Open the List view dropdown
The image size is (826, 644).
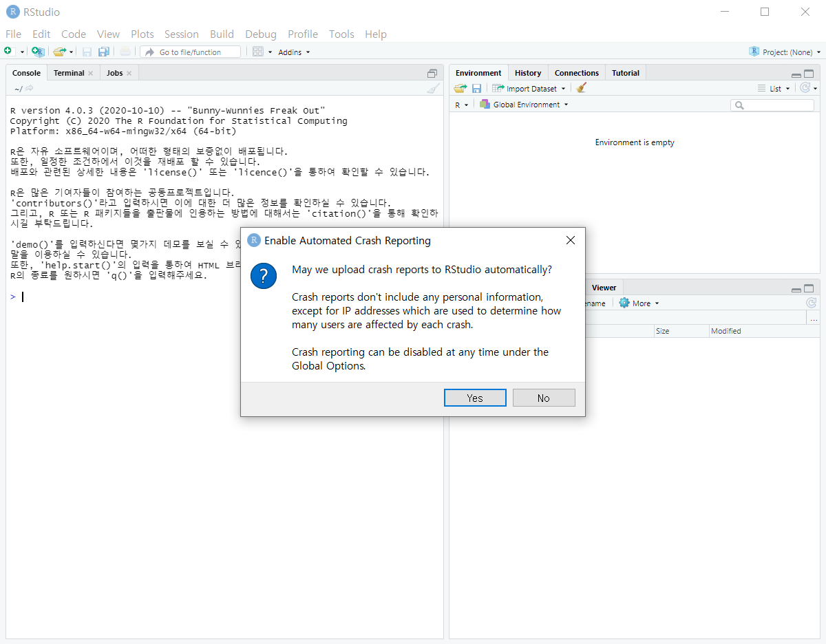(774, 89)
